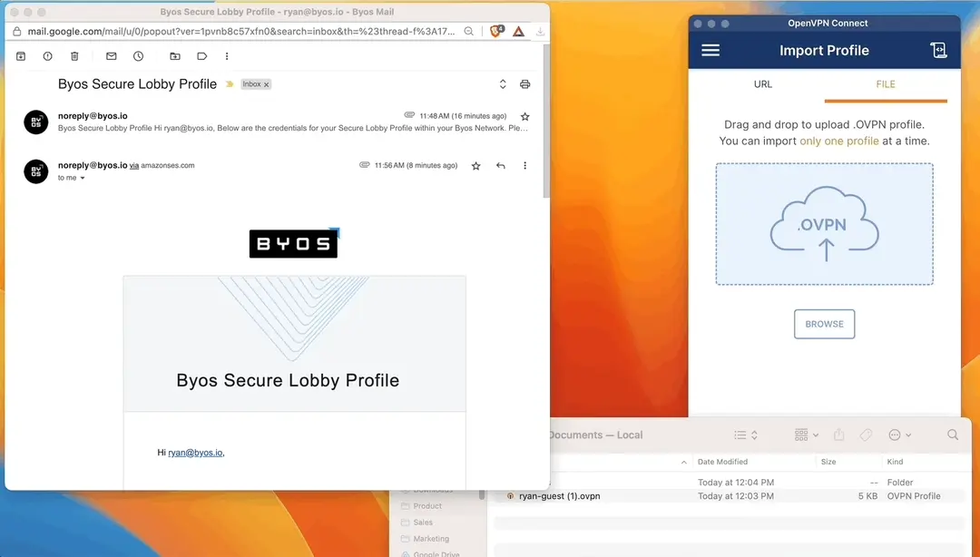Open Product folder in Finder sidebar
The height and width of the screenshot is (557, 980).
click(x=426, y=506)
